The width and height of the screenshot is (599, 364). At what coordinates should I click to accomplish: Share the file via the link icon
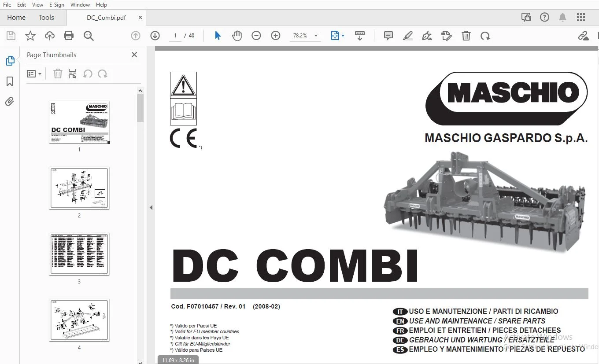point(584,36)
